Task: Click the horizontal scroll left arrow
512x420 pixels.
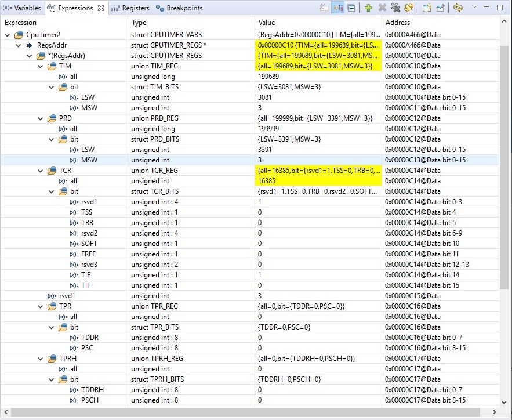Action: tap(6, 412)
